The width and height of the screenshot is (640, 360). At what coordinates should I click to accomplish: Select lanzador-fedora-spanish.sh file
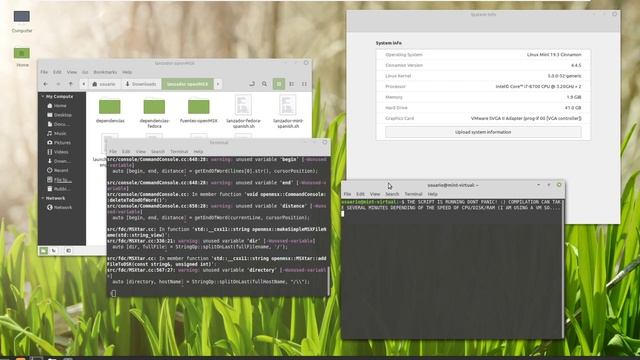pyautogui.click(x=243, y=111)
